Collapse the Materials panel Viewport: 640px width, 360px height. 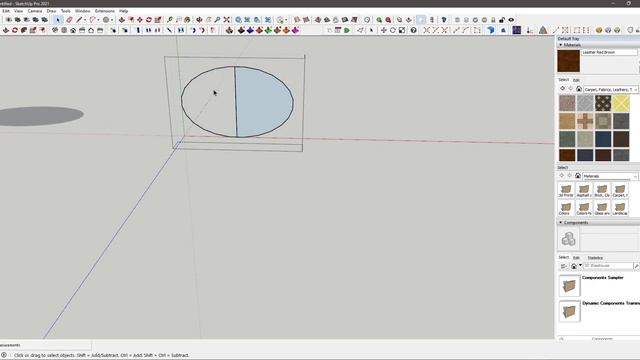click(560, 45)
